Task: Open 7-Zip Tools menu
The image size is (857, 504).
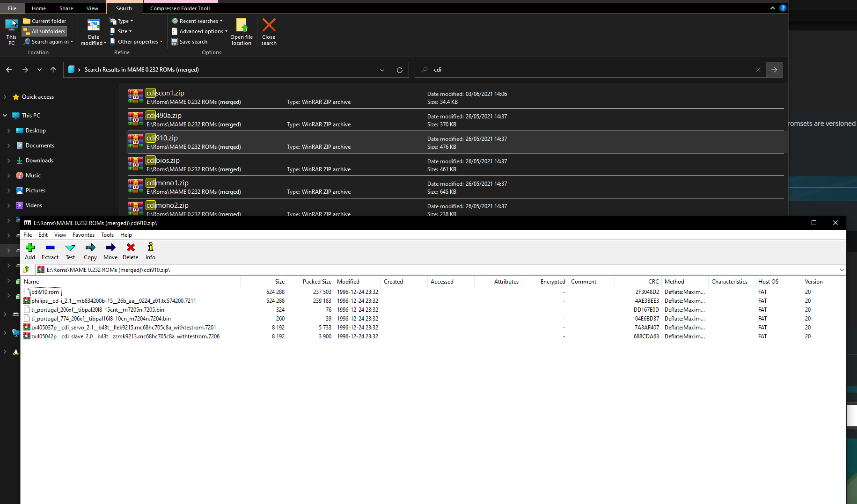Action: 107,235
